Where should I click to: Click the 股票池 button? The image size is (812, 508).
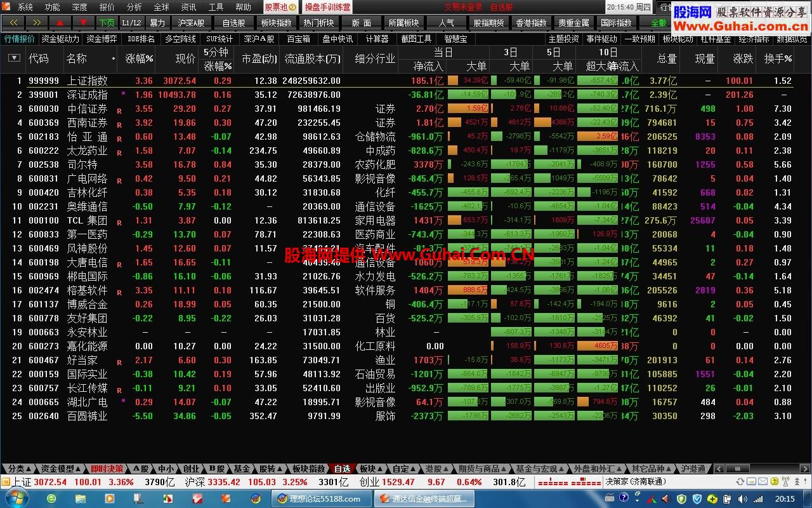point(280,7)
